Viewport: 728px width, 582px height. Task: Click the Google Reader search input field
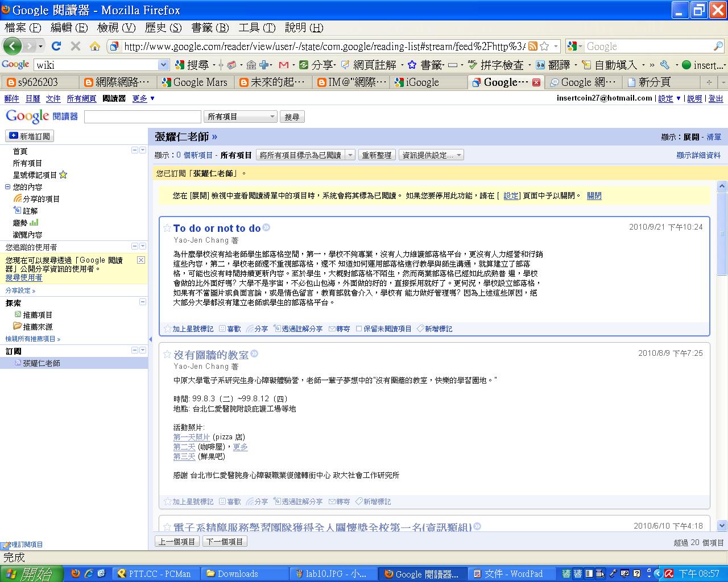[x=143, y=117]
